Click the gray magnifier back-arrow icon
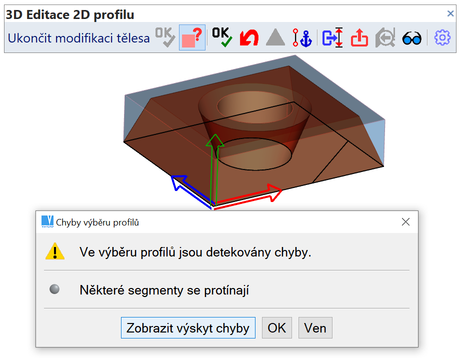 coord(385,38)
